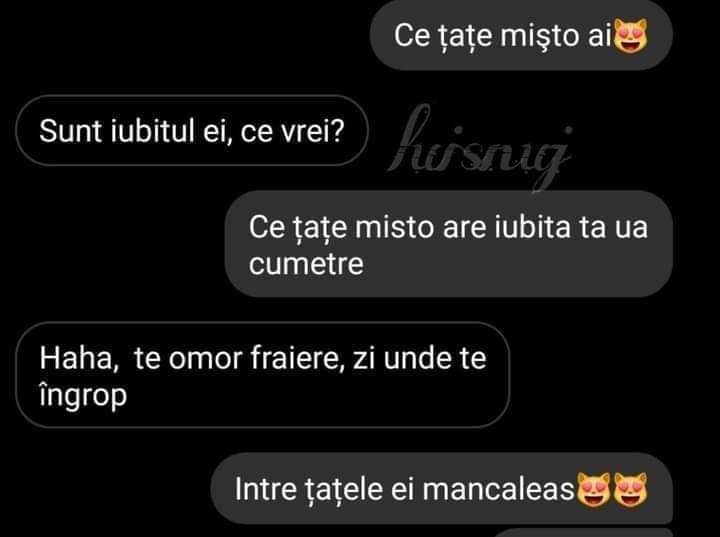
Task: Click the heart-eyes cat emoji in the top message
Action: tap(630, 35)
